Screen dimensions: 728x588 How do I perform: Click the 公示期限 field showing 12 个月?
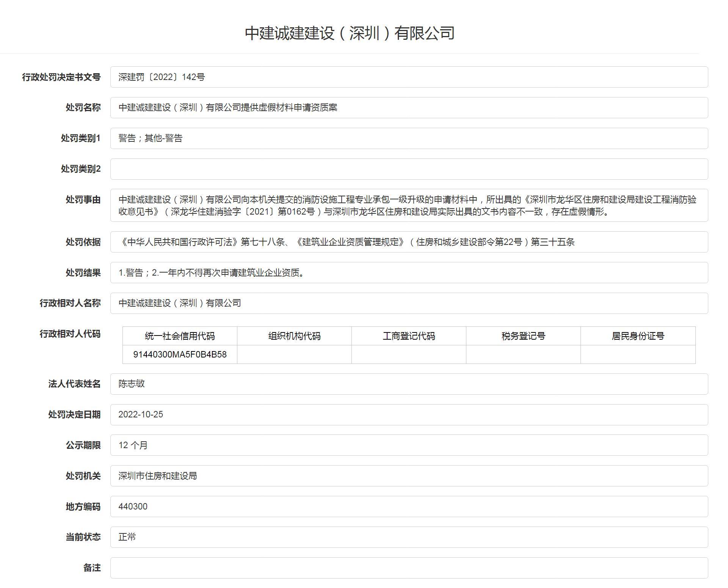409,445
